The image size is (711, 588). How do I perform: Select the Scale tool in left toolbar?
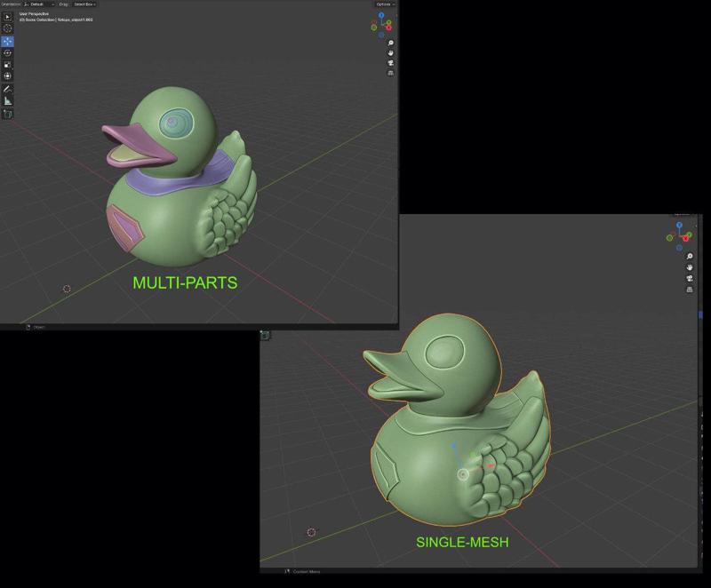pyautogui.click(x=8, y=64)
